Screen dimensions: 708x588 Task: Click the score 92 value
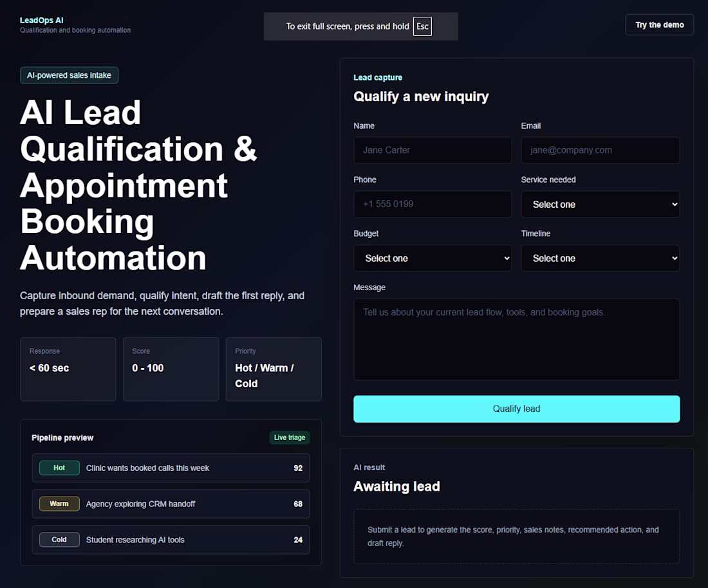click(298, 468)
